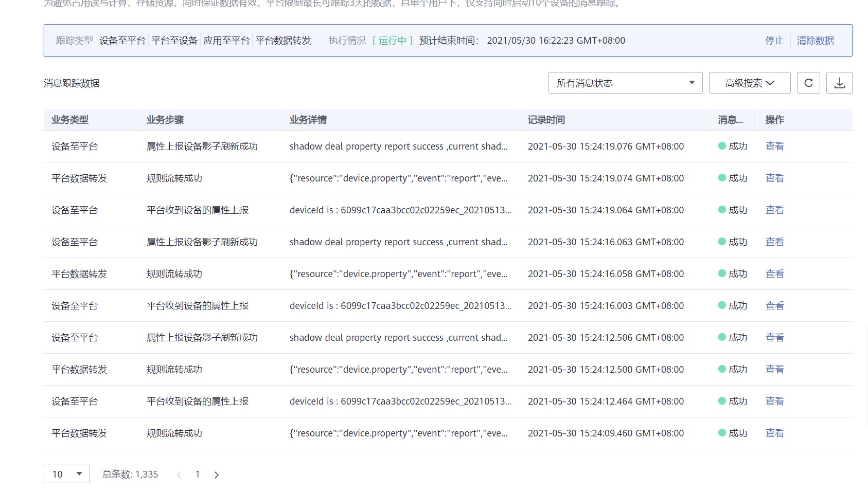Viewport: 868px width, 494px height.
Task: View details of the 15:24:09.460 record
Action: [x=774, y=433]
